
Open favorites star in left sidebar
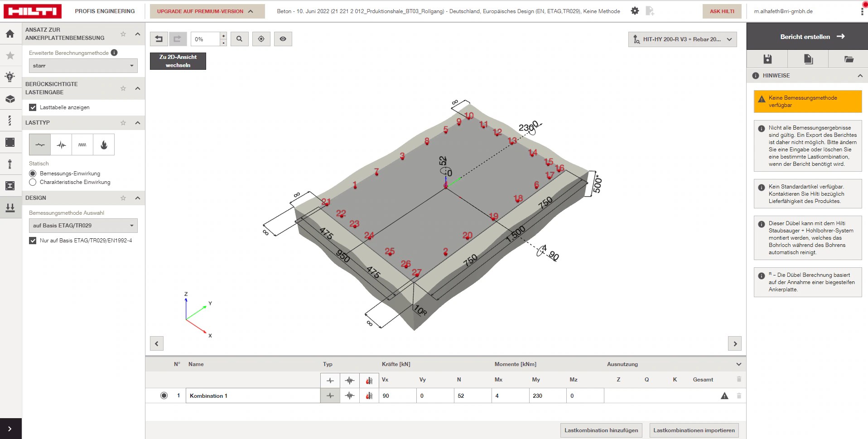(10, 55)
